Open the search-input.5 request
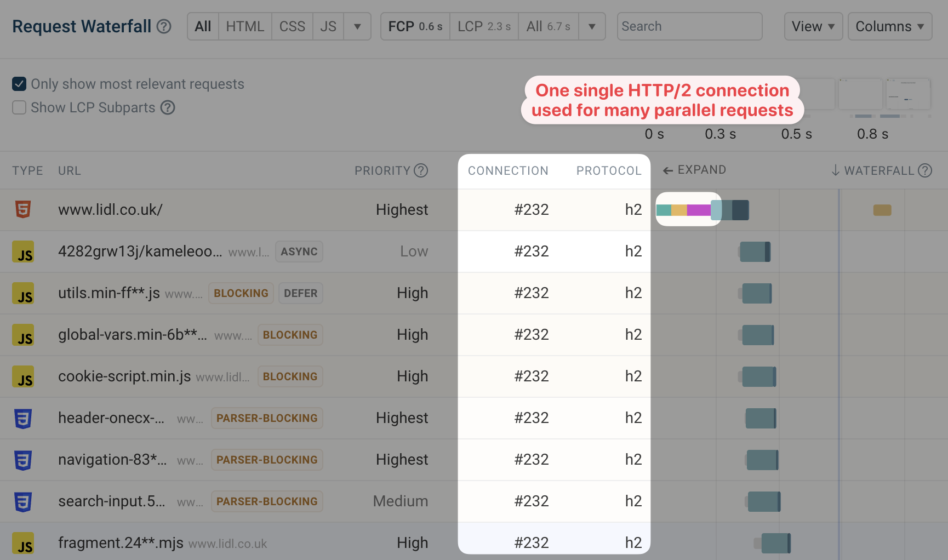 coord(112,501)
